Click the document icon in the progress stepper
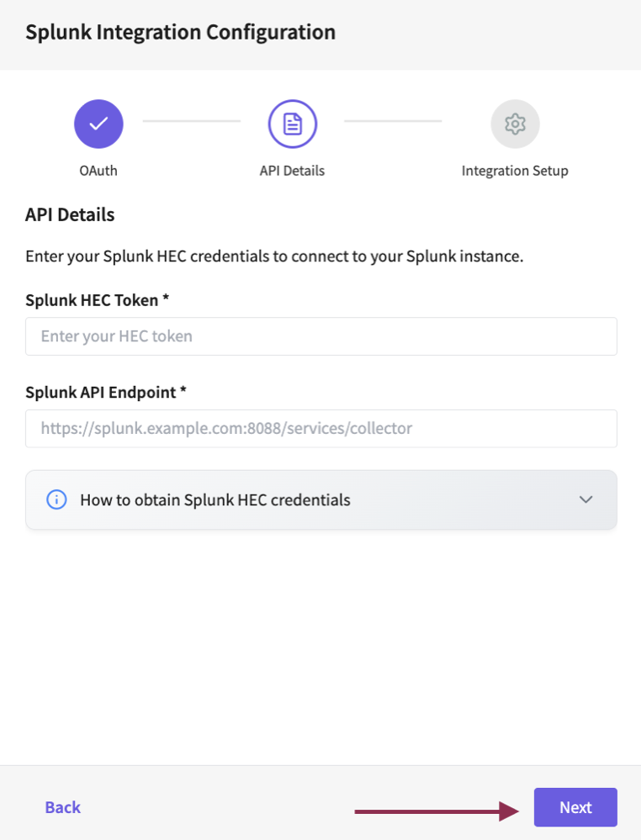 point(292,123)
